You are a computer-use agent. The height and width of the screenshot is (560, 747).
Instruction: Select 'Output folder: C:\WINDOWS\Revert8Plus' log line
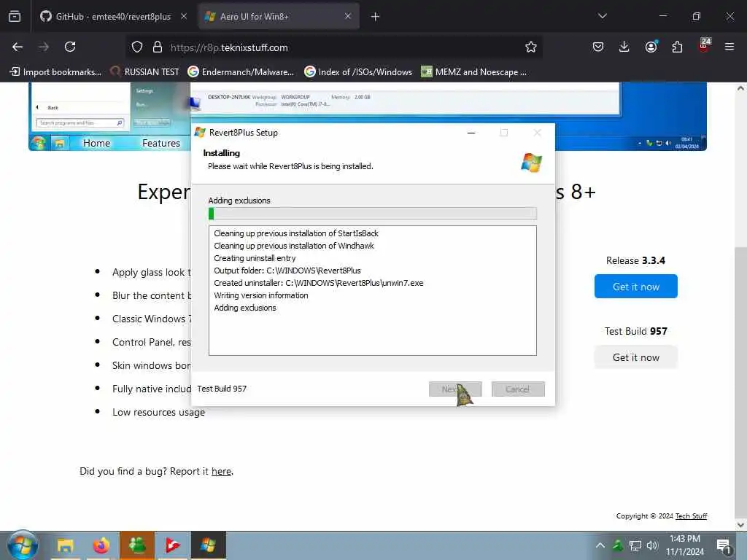coord(287,271)
